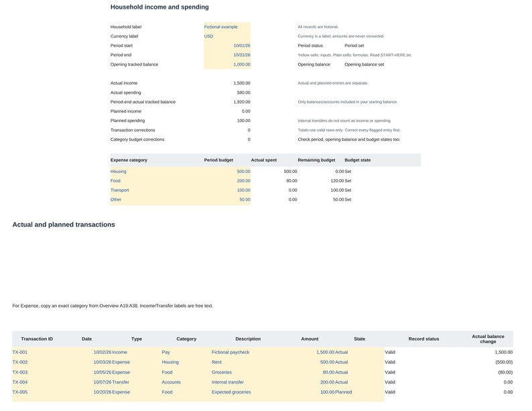The height and width of the screenshot is (411, 532).
Task: Click the 'Category budget corrections' label
Action: point(137,139)
